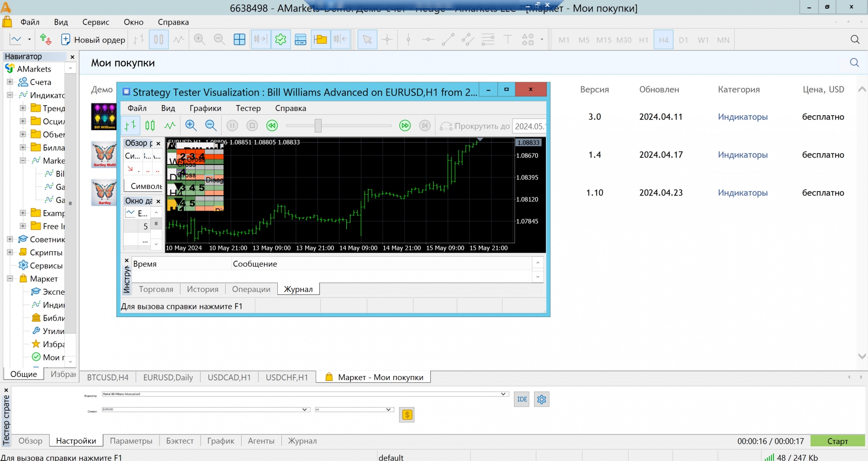Select the crosshair cursor tool
The width and height of the screenshot is (868, 461).
(387, 40)
